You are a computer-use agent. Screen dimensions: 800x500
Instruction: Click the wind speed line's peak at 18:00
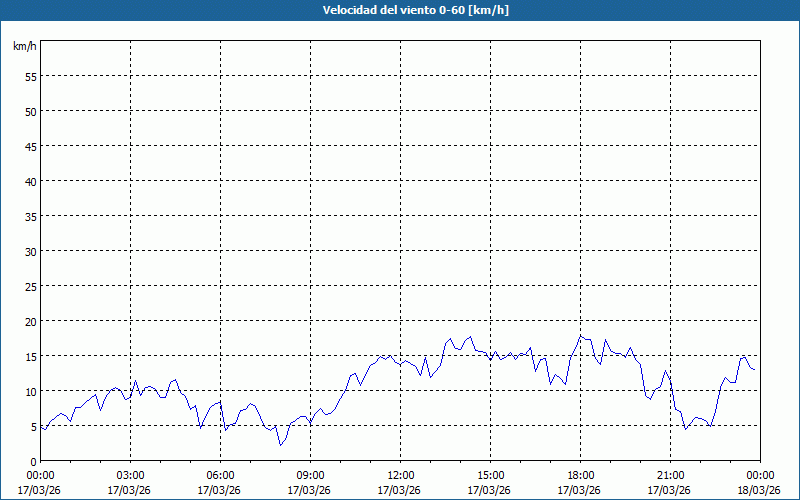[580, 336]
